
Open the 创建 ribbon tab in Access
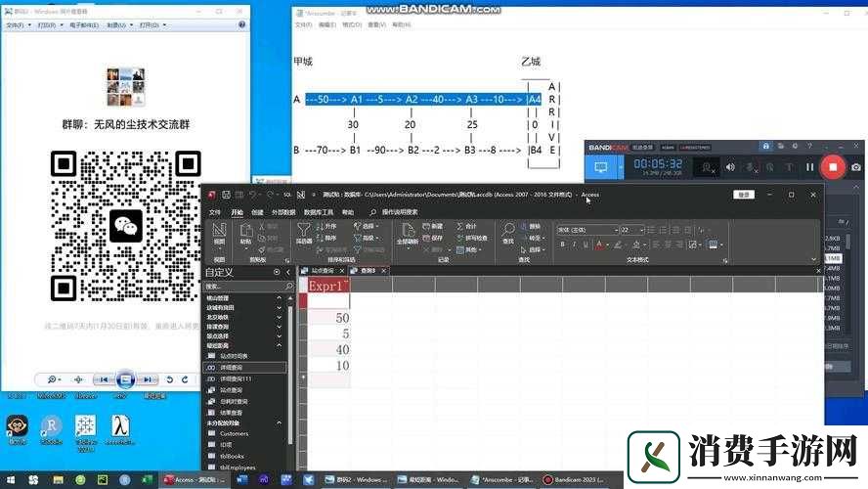point(257,211)
